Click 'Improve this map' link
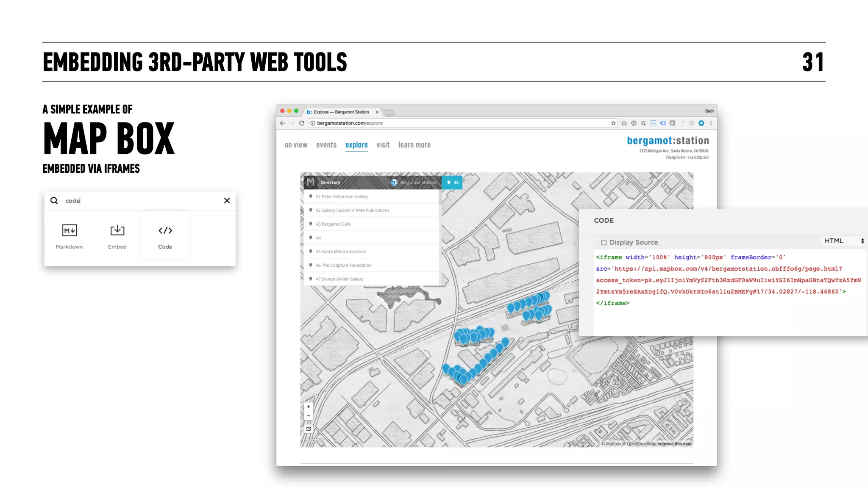868x487 pixels. [674, 444]
